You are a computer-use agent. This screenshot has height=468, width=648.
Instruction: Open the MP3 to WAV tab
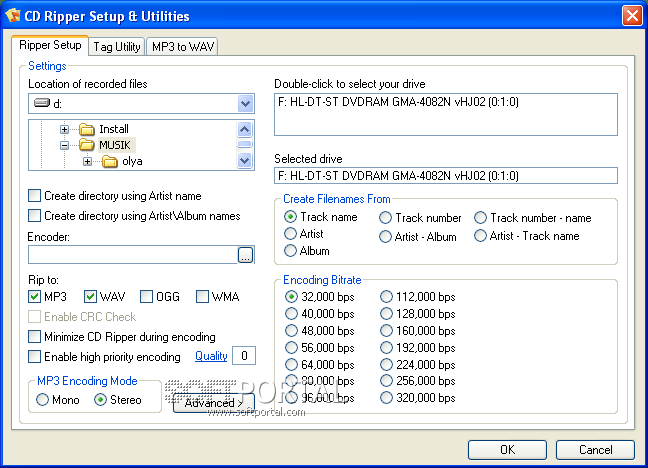(183, 47)
